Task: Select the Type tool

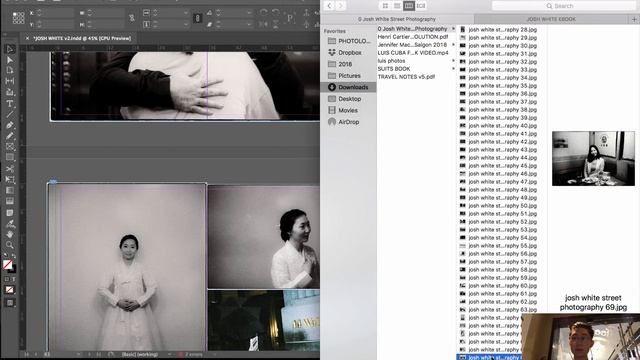Action: (x=10, y=104)
